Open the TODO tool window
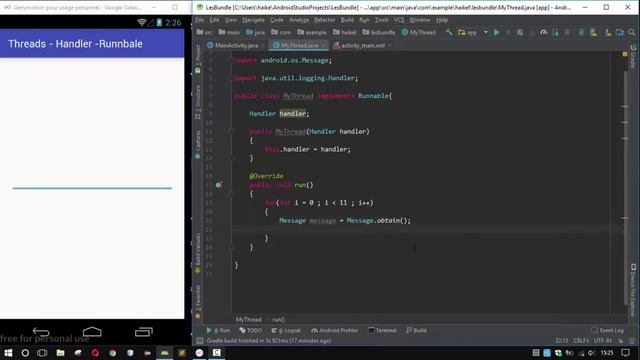This screenshot has height=360, width=640. (250, 330)
